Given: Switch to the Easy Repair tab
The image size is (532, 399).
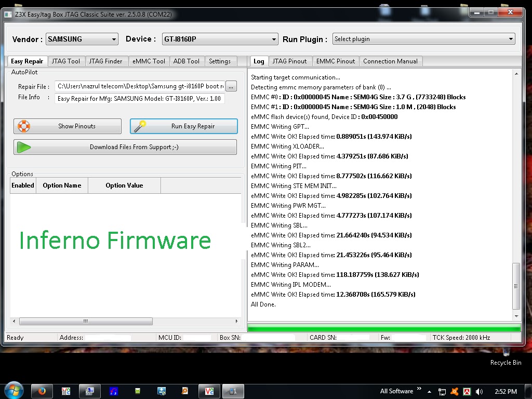Looking at the screenshot, I should click(27, 61).
